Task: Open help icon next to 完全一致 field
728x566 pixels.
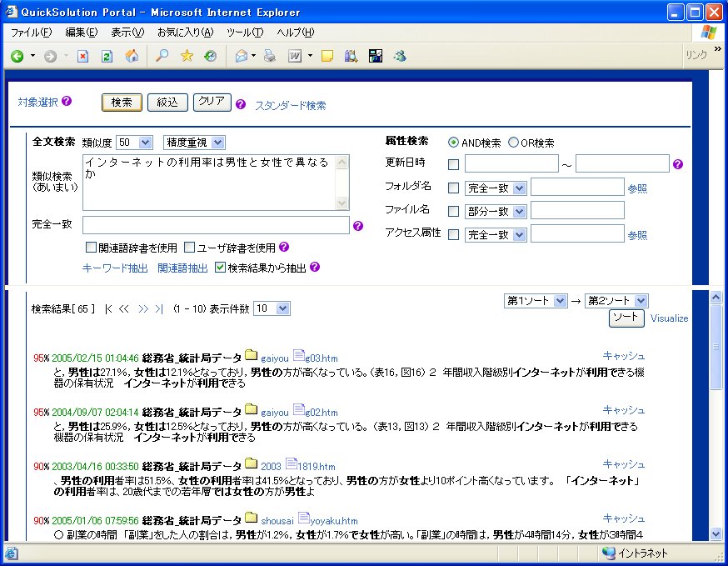Action: tap(358, 226)
